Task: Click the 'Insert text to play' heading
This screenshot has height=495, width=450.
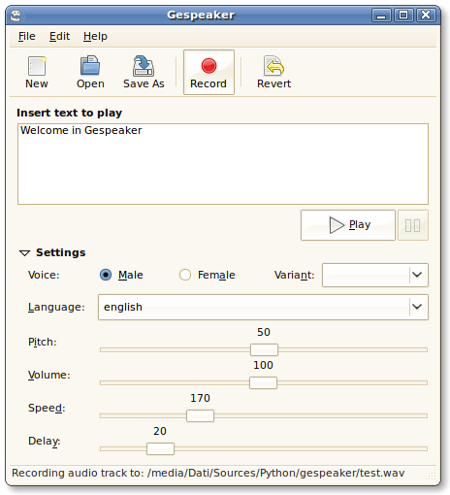Action: [x=69, y=113]
